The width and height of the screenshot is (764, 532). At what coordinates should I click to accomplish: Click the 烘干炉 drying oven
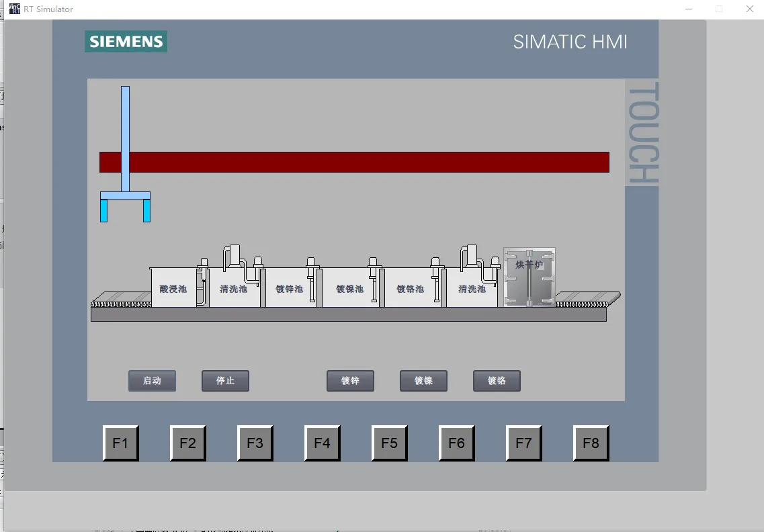click(529, 277)
